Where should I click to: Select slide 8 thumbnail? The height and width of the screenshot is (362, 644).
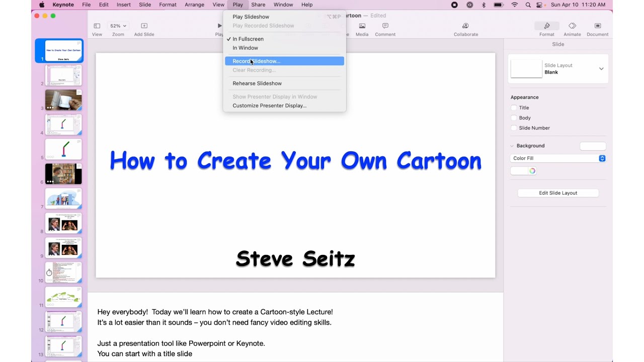[x=63, y=223]
